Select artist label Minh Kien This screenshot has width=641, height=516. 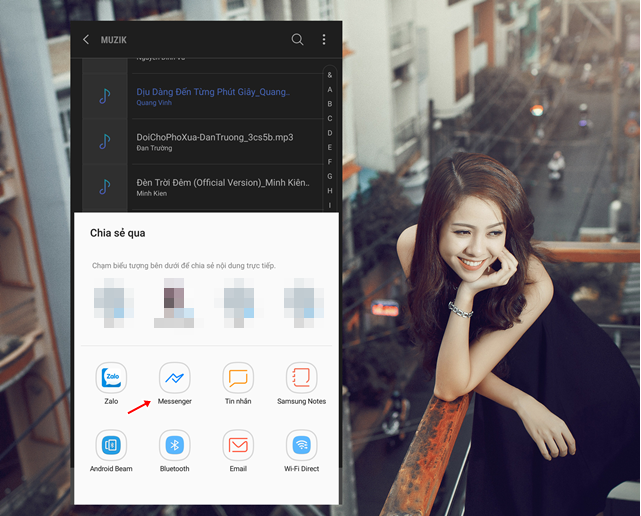tap(152, 194)
